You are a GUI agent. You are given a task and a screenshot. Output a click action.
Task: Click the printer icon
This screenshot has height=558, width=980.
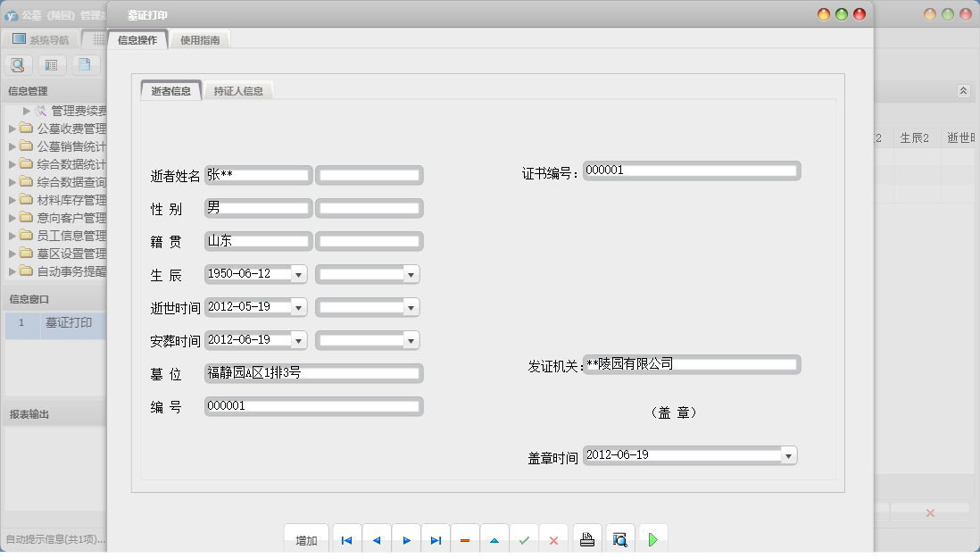point(587,540)
